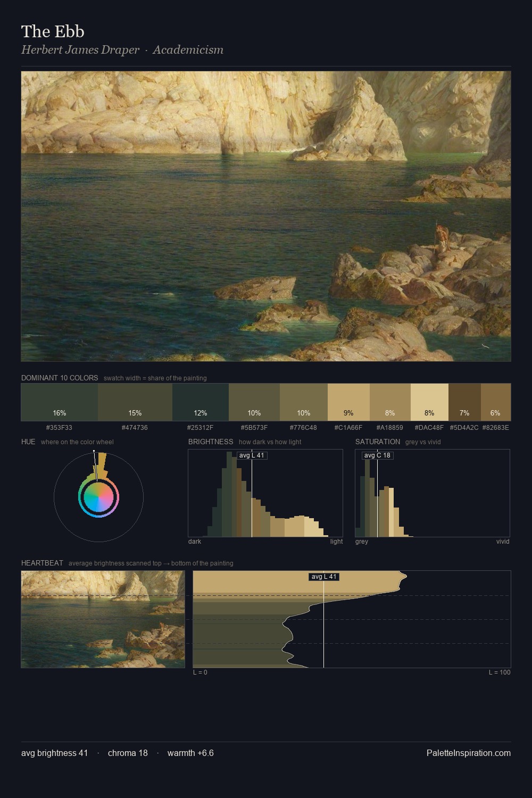Viewport: 532px width, 798px height.
Task: Click 'warmth +6.6' in footer
Action: pos(190,753)
